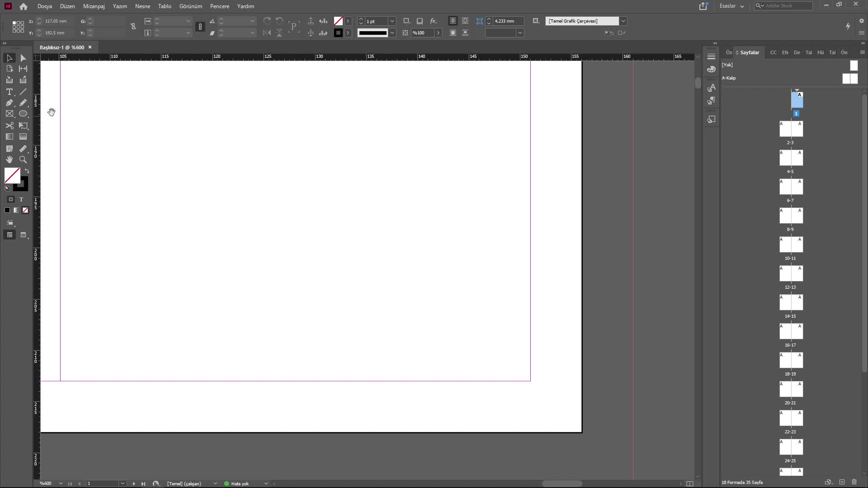Select the Free Transform tool
The width and height of the screenshot is (868, 488).
pos(23,126)
